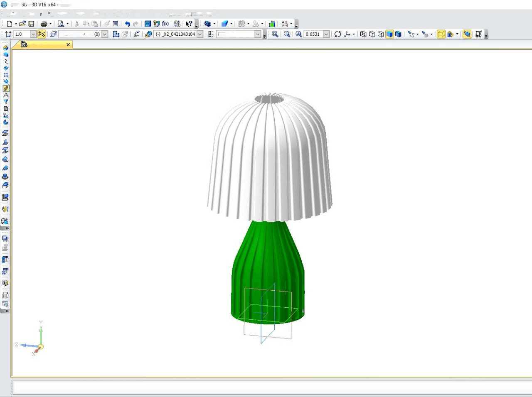The width and height of the screenshot is (532, 397).
Task: Select the wireframe display mode icon
Action: pos(363,34)
